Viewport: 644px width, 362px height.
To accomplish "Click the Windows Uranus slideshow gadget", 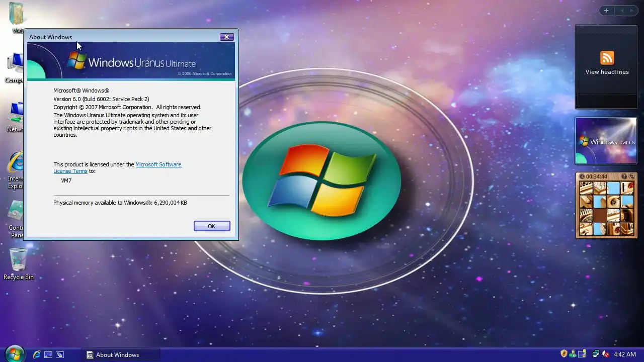I will click(x=606, y=141).
